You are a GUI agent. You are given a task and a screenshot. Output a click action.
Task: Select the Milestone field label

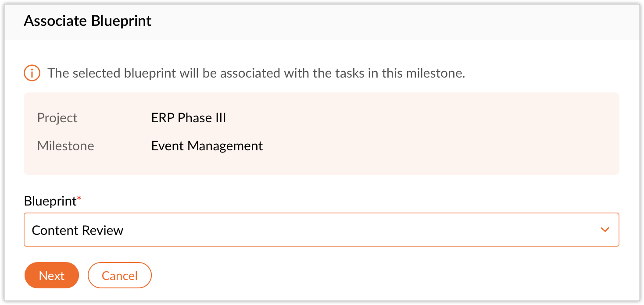66,145
